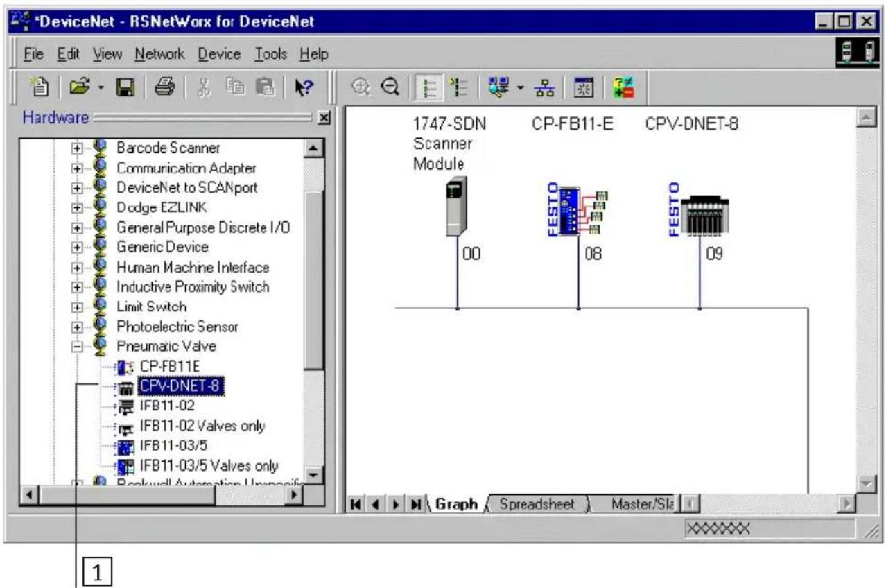Click the Festo CP-FB11-E device icon
This screenshot has width=886, height=588.
click(x=578, y=210)
